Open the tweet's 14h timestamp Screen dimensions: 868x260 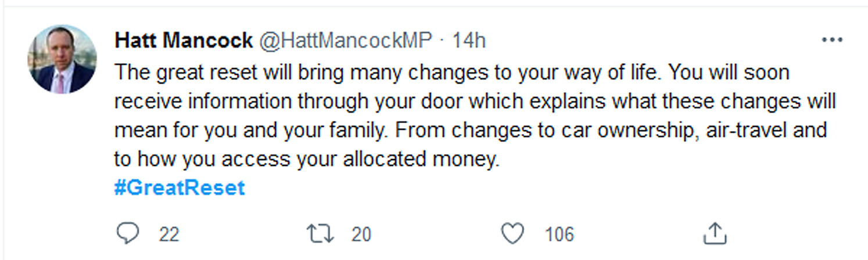click(469, 41)
